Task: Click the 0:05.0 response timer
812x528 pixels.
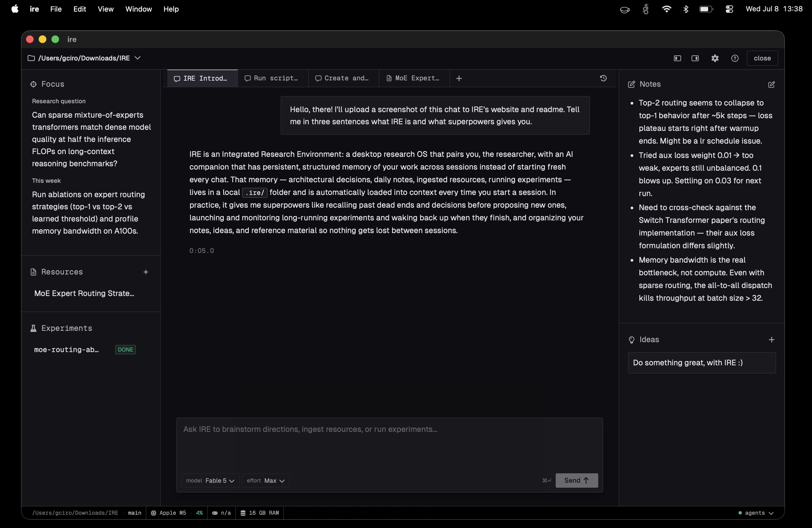Action: click(202, 250)
